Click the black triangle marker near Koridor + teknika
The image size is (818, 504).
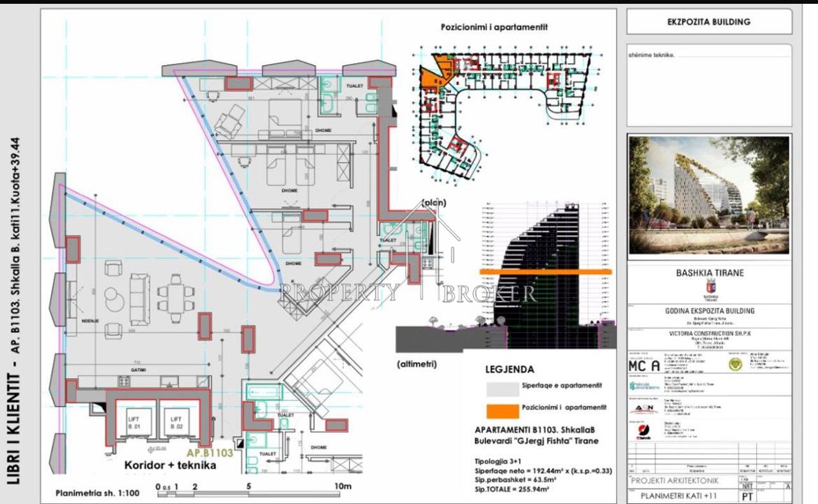(240, 443)
